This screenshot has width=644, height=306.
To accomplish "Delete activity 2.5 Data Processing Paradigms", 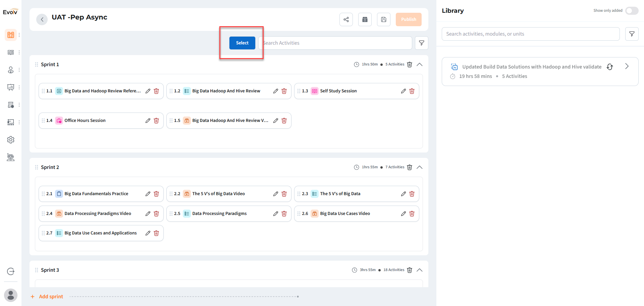I will pyautogui.click(x=284, y=214).
